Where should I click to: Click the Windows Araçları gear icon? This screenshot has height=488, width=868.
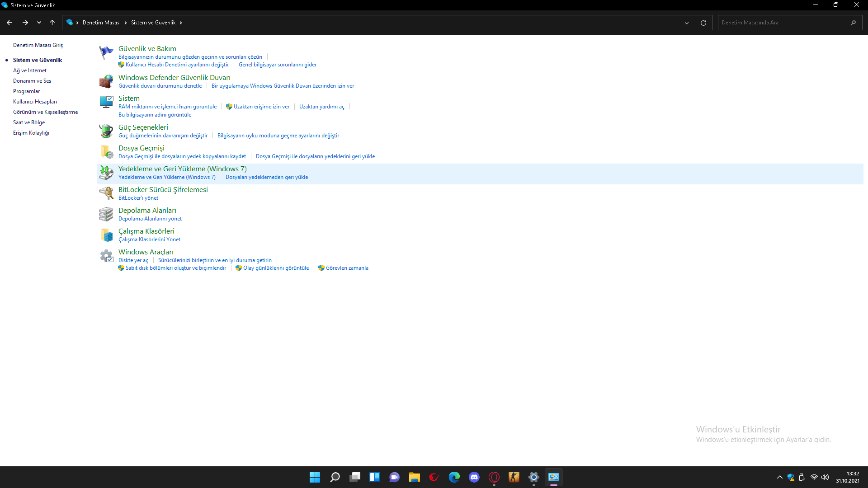click(x=106, y=256)
